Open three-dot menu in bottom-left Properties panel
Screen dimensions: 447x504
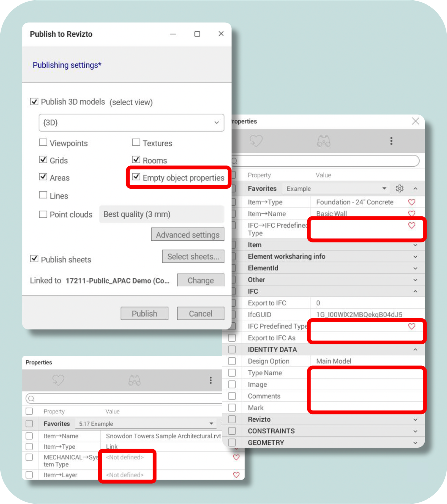coord(211,380)
